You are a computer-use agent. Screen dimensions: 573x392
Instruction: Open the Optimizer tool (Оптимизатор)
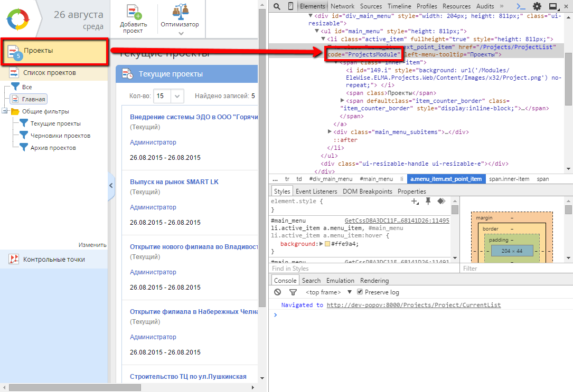tap(182, 13)
